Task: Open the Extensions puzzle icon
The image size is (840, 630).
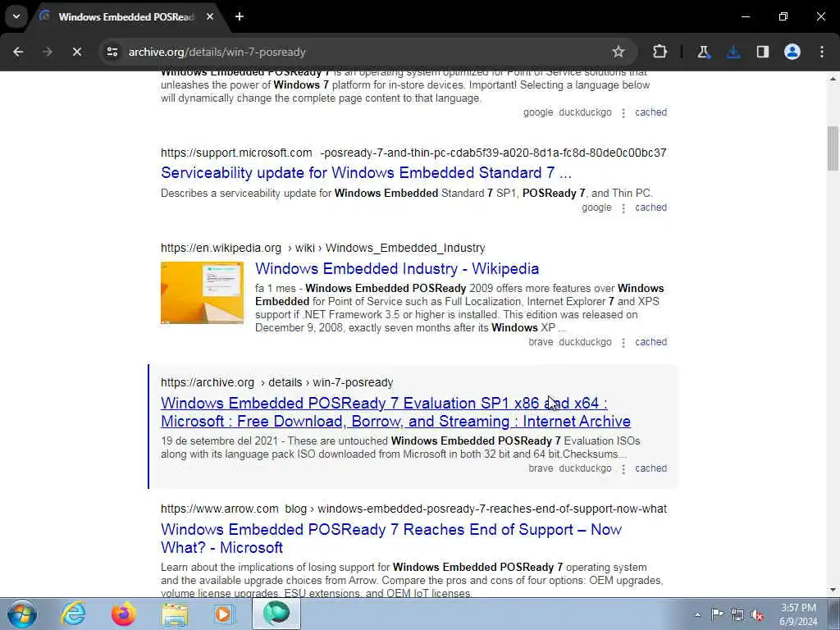Action: 660,52
